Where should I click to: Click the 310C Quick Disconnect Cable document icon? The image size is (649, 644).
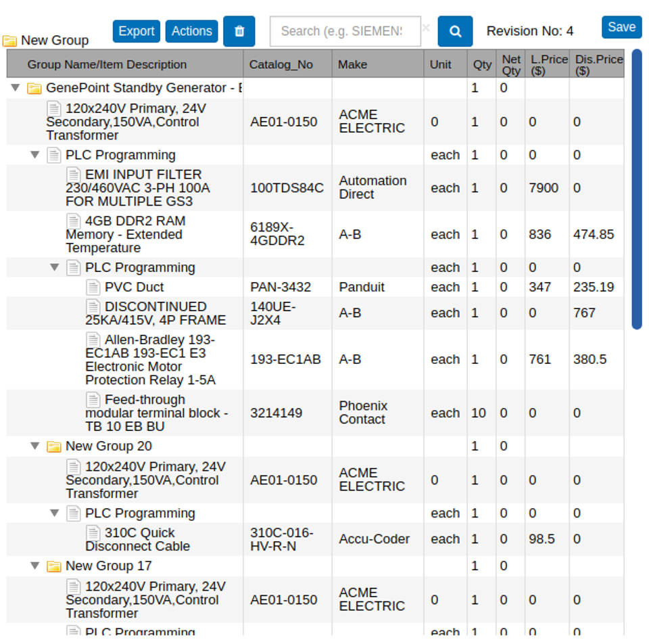(x=93, y=533)
